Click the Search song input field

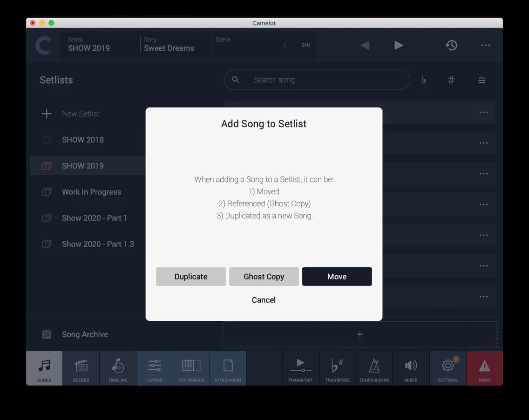click(x=317, y=80)
